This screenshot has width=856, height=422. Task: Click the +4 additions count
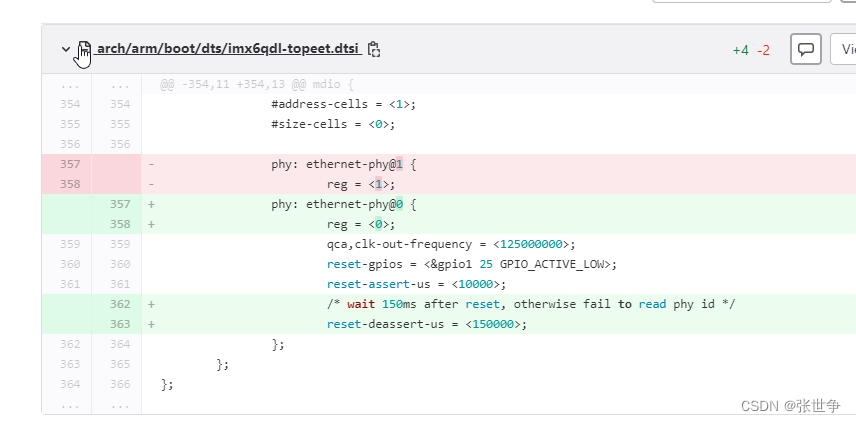point(741,51)
